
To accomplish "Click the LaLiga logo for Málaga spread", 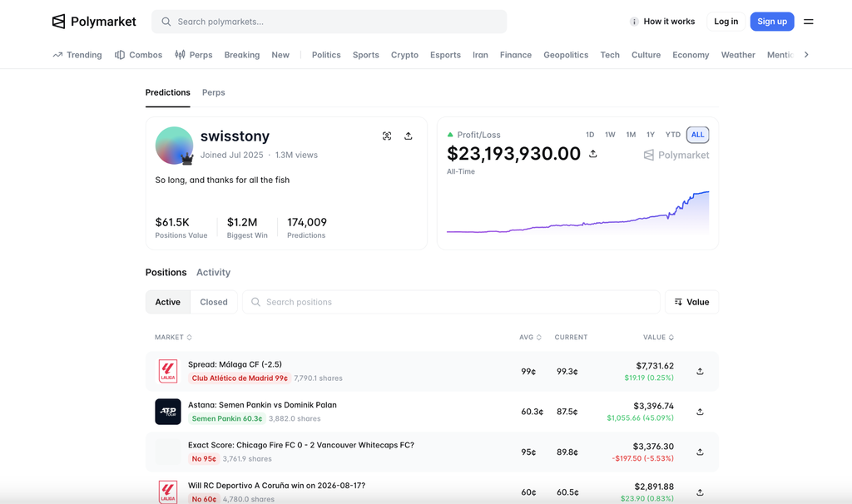I will coord(168,372).
